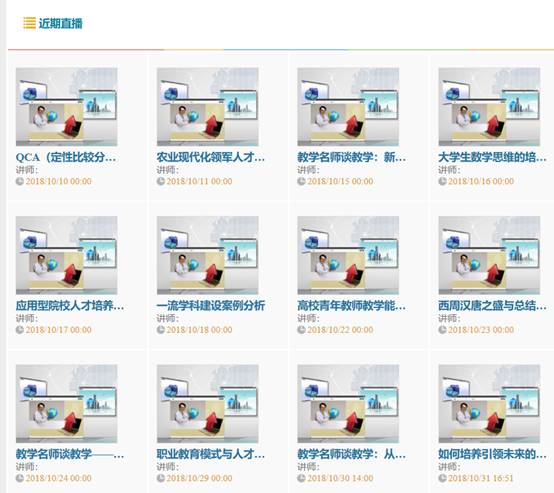Image resolution: width=554 pixels, height=493 pixels.
Task: Open thumbnail of 教学名师谈教学：新… course
Action: click(x=348, y=107)
